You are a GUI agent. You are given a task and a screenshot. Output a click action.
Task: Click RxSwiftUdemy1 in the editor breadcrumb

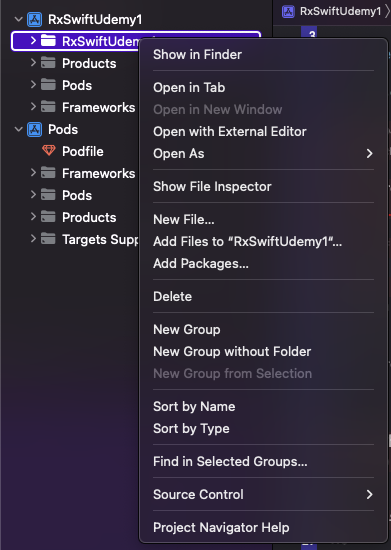341,12
